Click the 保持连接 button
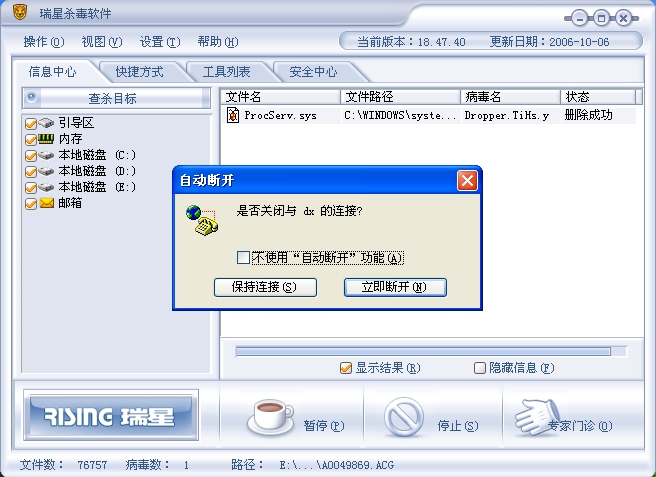 point(265,287)
